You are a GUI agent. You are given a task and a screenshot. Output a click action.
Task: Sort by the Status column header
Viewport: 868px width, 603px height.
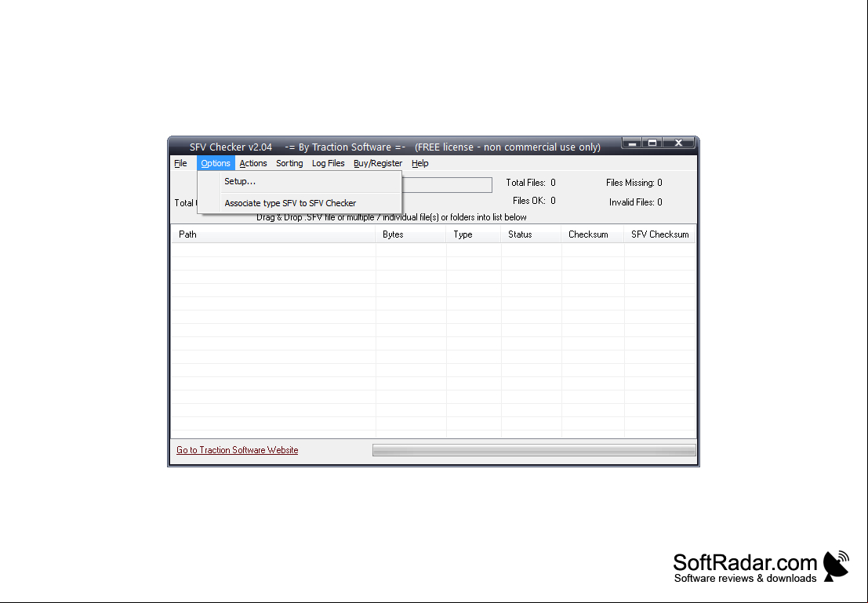(x=531, y=234)
